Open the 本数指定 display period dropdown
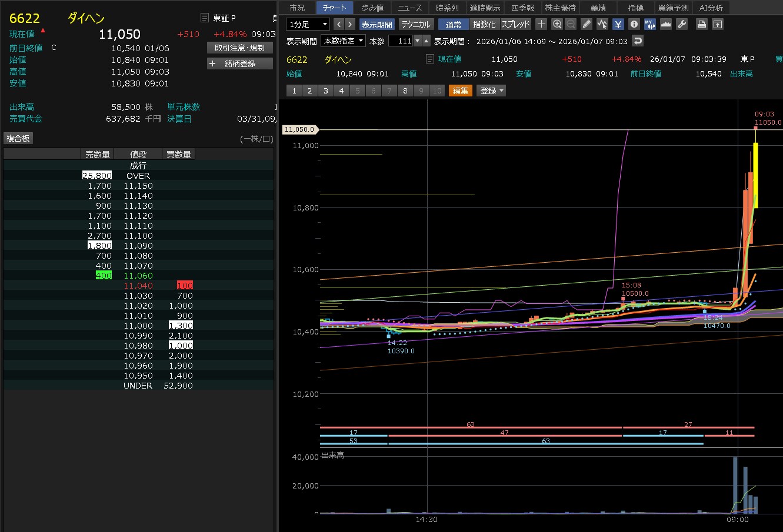Screen dimensions: 783x532 click(x=342, y=41)
